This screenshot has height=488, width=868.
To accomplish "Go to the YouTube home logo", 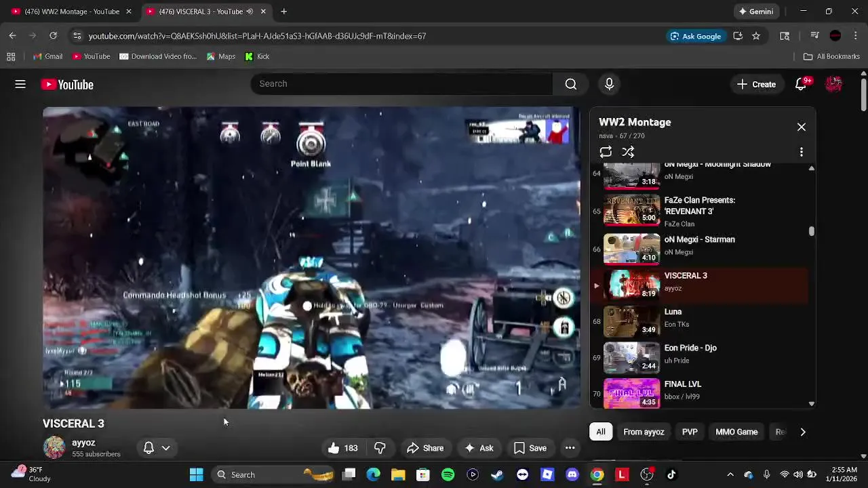I will tap(67, 85).
